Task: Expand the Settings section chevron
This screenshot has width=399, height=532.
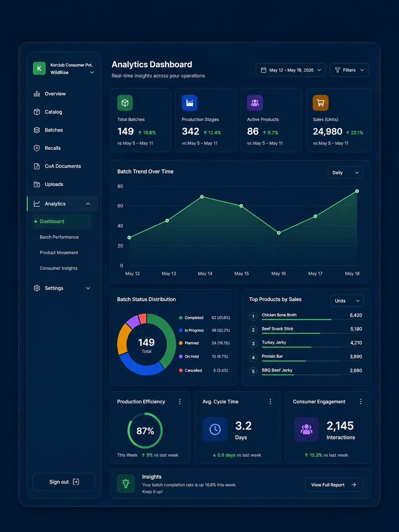Action: 88,288
